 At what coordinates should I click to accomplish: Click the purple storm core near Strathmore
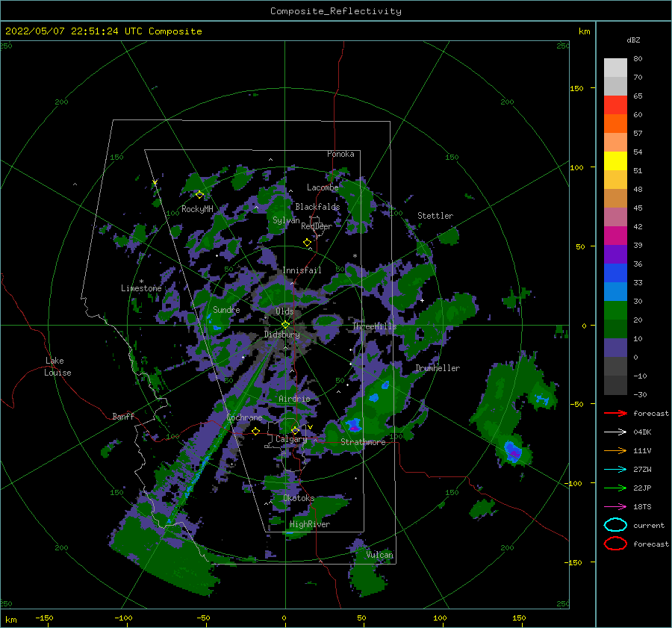354,427
